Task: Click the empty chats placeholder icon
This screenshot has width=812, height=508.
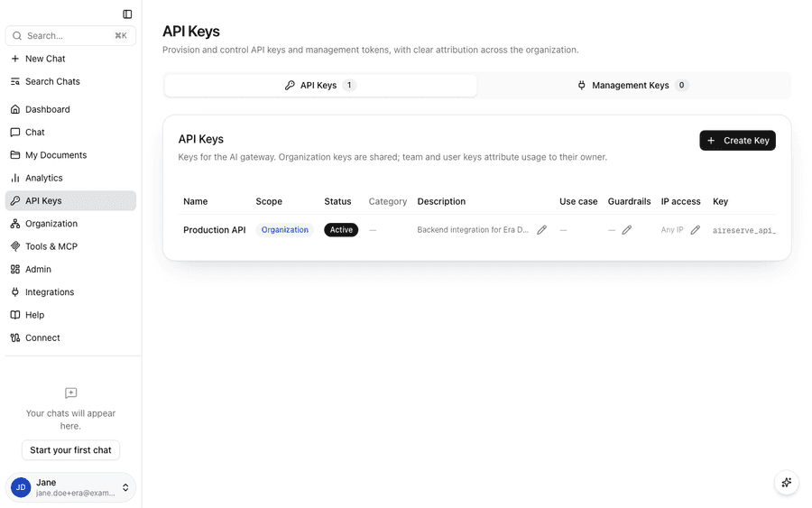Action: pyautogui.click(x=70, y=393)
